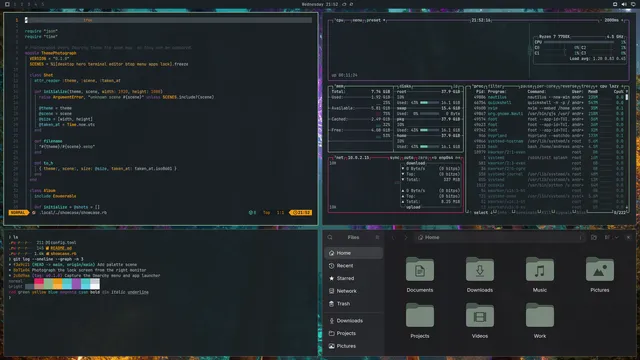
Task: Select the Pictures folder icon in grid
Action: (600, 270)
